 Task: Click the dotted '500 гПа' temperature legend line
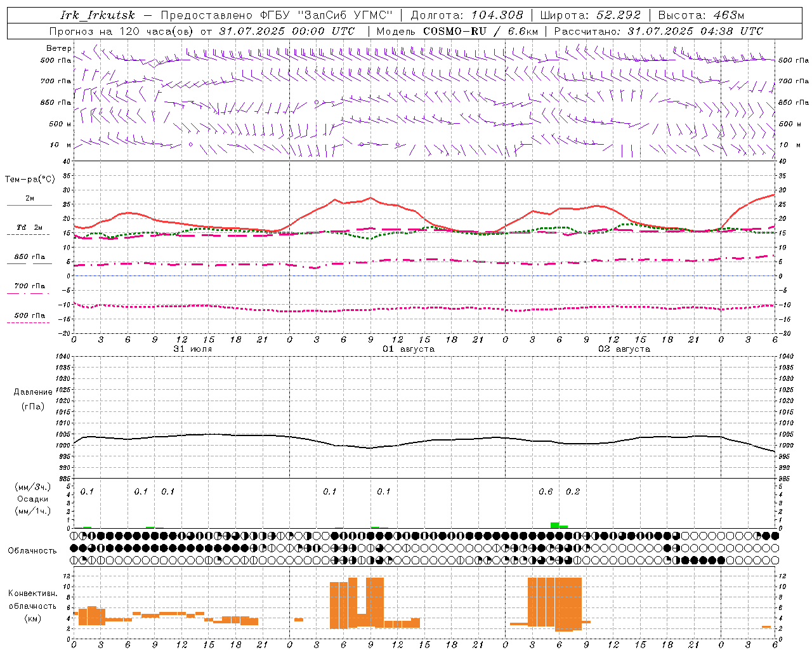pyautogui.click(x=29, y=323)
